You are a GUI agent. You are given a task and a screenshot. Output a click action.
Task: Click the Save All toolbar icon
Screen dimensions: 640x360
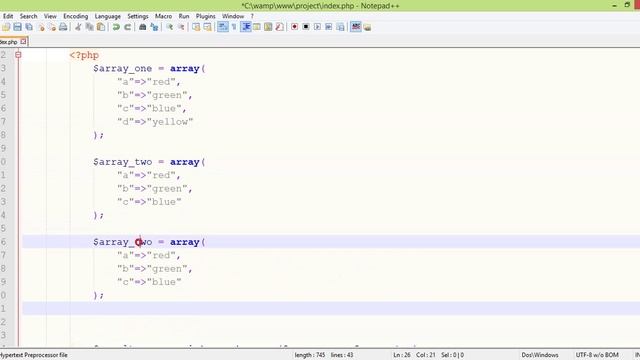[29, 27]
